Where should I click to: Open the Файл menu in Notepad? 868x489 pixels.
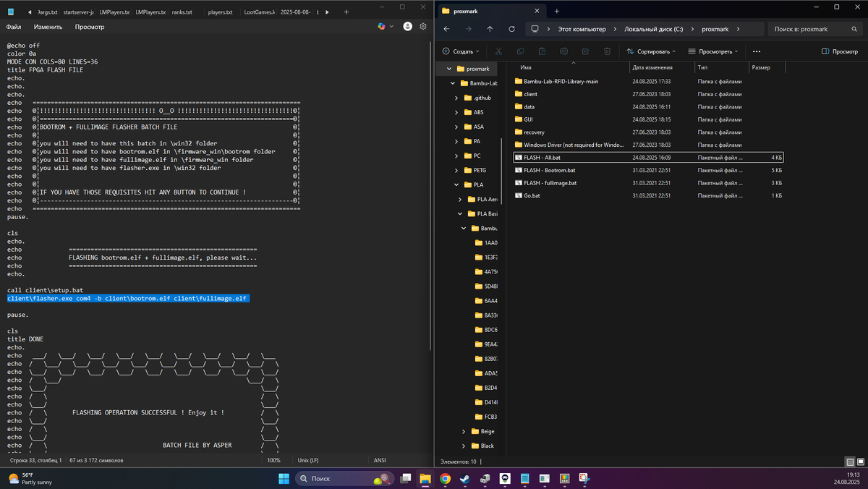coord(14,27)
